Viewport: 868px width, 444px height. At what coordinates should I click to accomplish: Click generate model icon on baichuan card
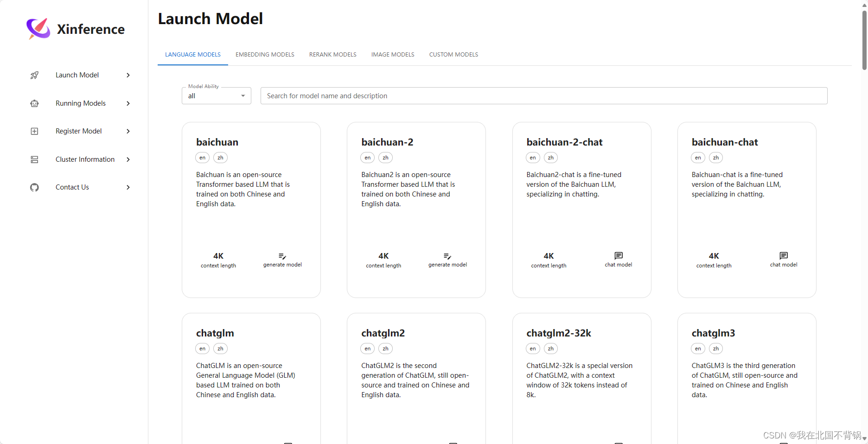coord(282,256)
